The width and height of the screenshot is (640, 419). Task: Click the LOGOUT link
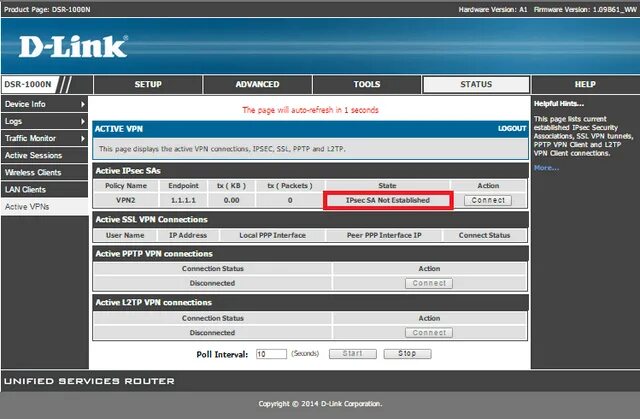(x=512, y=129)
